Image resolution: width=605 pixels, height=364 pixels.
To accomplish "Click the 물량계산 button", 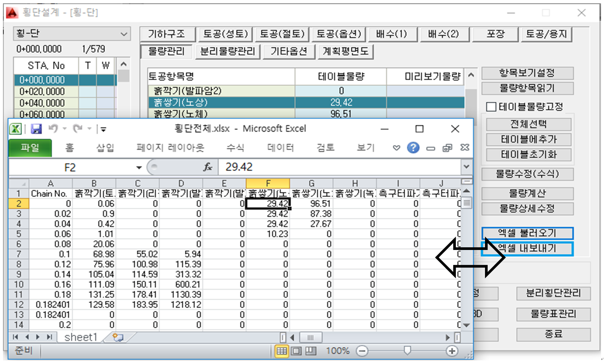I will click(527, 193).
